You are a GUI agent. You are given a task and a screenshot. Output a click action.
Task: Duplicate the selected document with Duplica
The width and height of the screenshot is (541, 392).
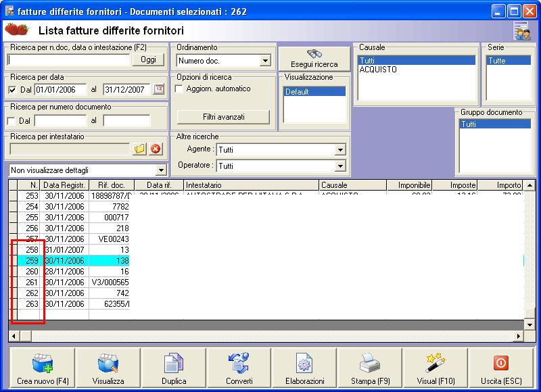(x=174, y=368)
